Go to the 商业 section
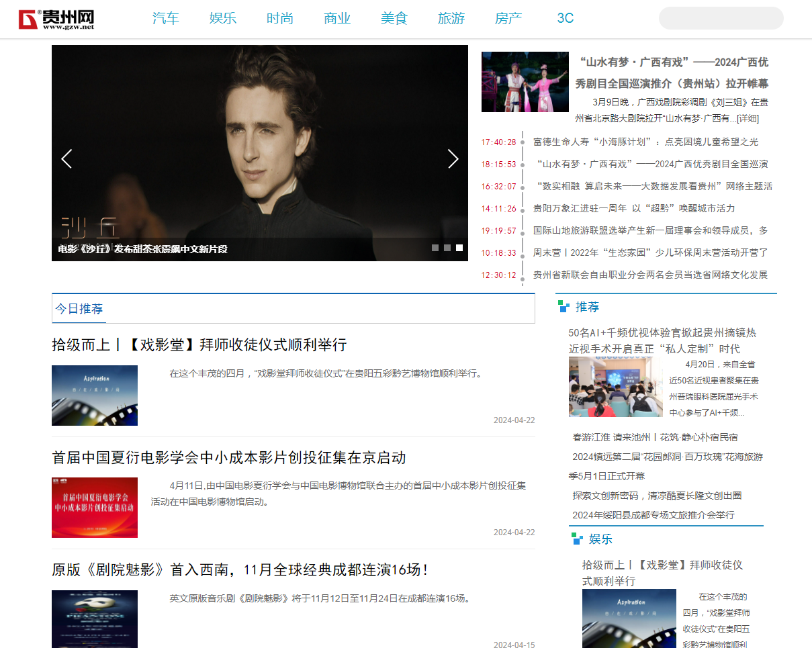812x648 pixels. click(337, 18)
